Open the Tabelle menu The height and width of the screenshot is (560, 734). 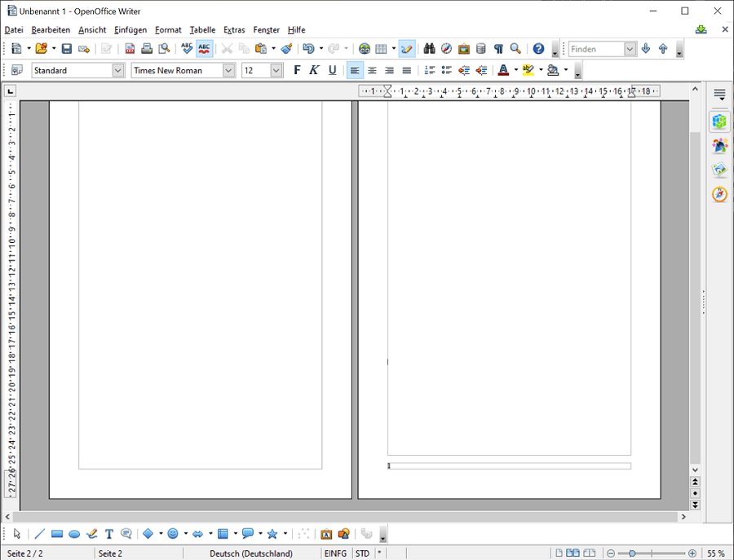[202, 30]
